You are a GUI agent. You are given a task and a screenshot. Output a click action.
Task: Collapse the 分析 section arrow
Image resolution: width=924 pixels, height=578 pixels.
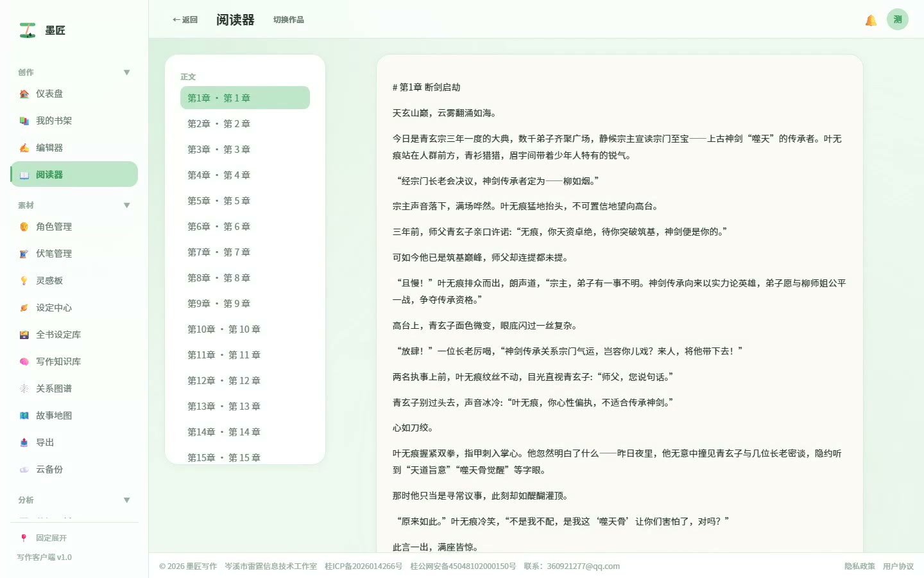point(127,500)
